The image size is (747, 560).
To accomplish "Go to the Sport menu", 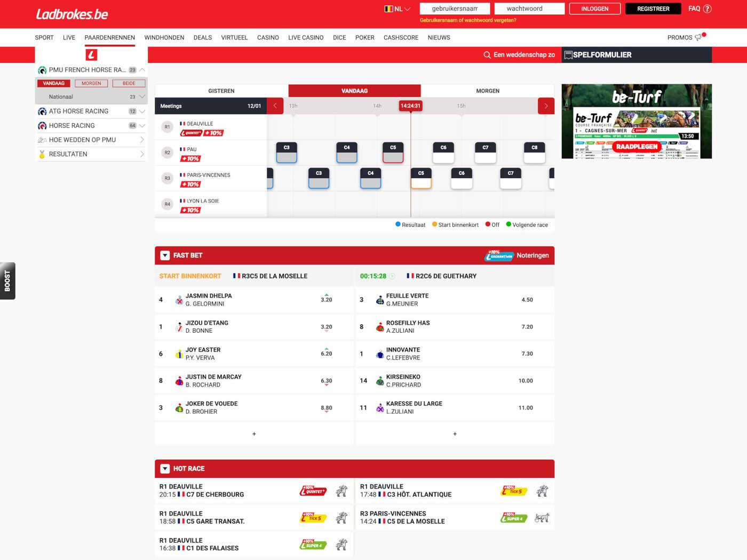I will [44, 37].
